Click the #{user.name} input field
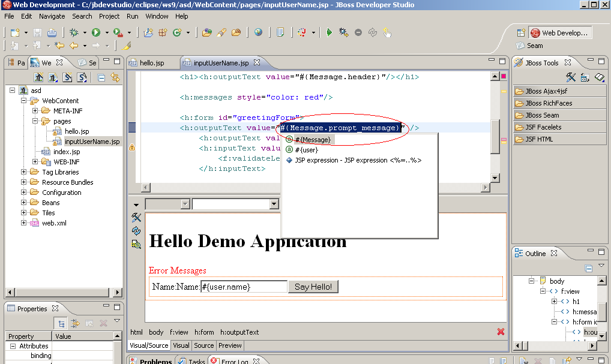 tap(244, 287)
